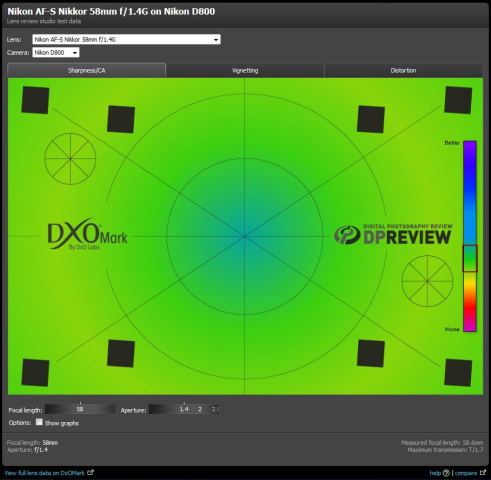Click the 'Maximum transmission: T/1.7' text
This screenshot has width=491, height=480.
pos(445,450)
